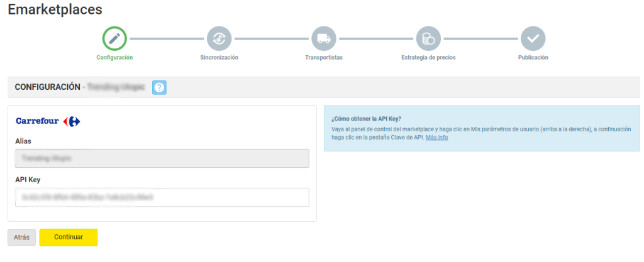Select the Transportistas truck step icon
This screenshot has height=262, width=644.
[x=324, y=38]
